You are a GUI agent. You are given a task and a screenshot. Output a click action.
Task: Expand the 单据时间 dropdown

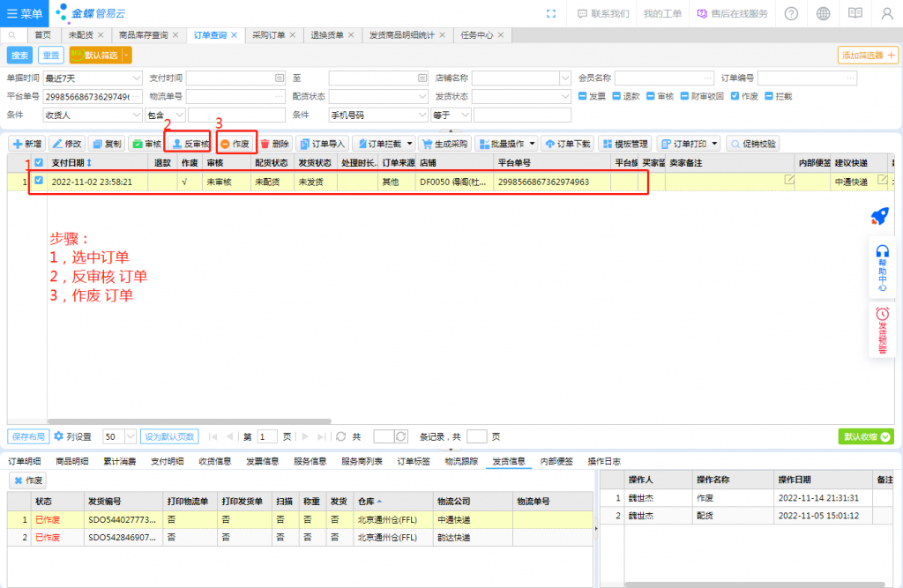(136, 78)
